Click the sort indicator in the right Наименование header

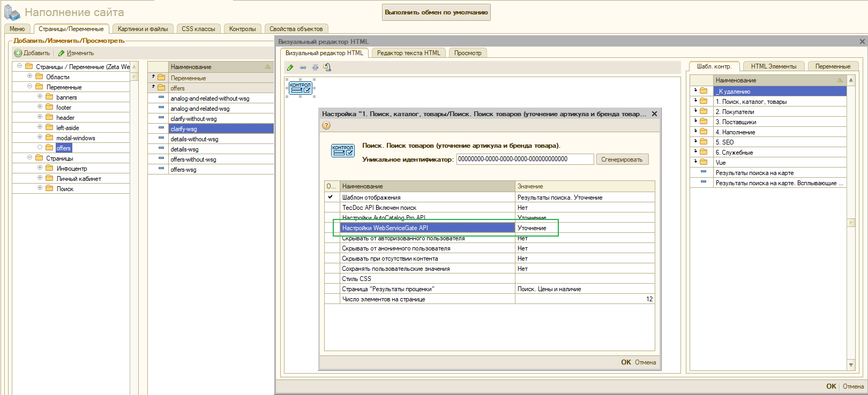840,80
